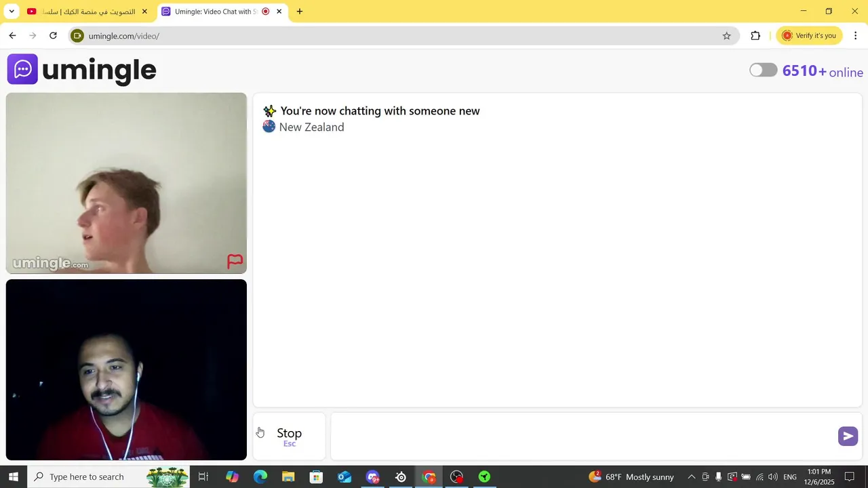The height and width of the screenshot is (488, 868).
Task: Click the Chrome icon on the taskbar
Action: tap(429, 477)
